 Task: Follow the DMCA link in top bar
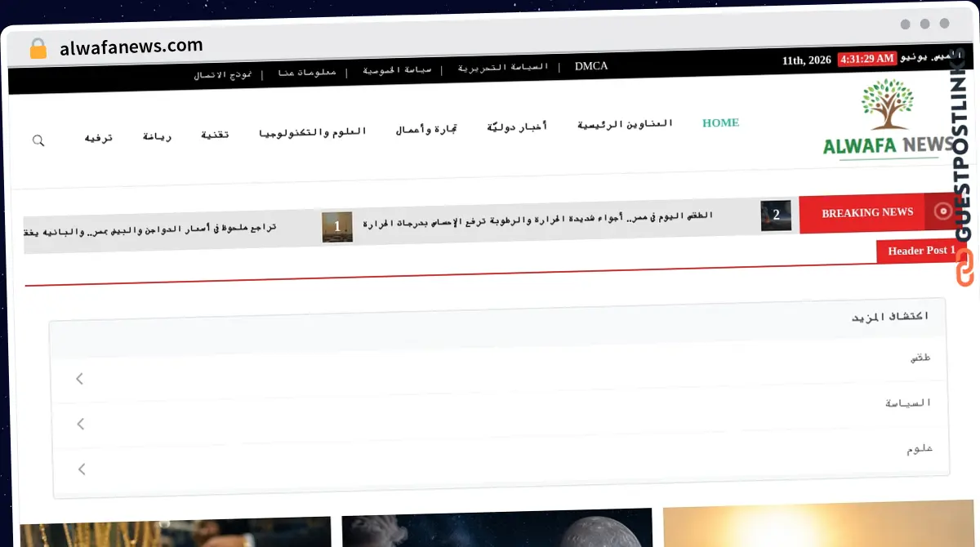(591, 66)
